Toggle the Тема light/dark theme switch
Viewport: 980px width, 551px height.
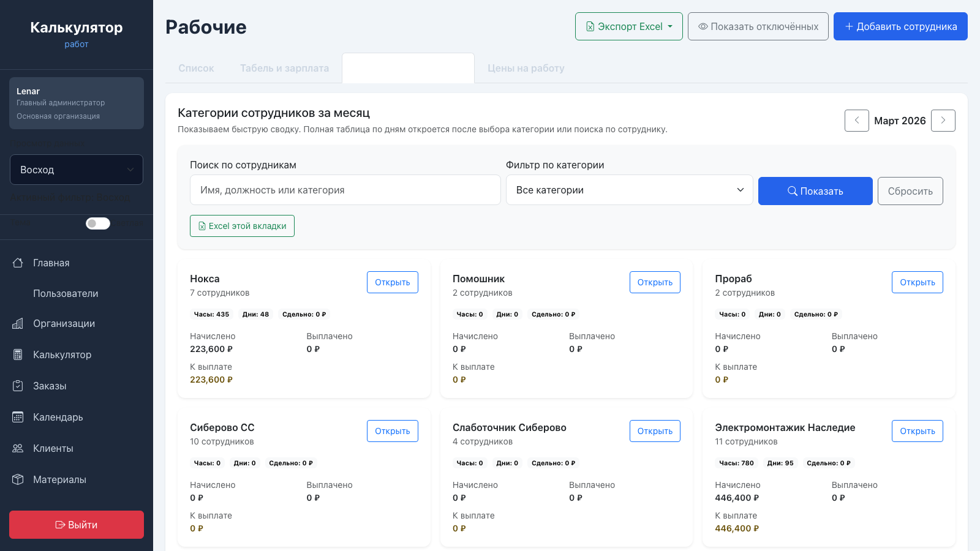coord(98,223)
